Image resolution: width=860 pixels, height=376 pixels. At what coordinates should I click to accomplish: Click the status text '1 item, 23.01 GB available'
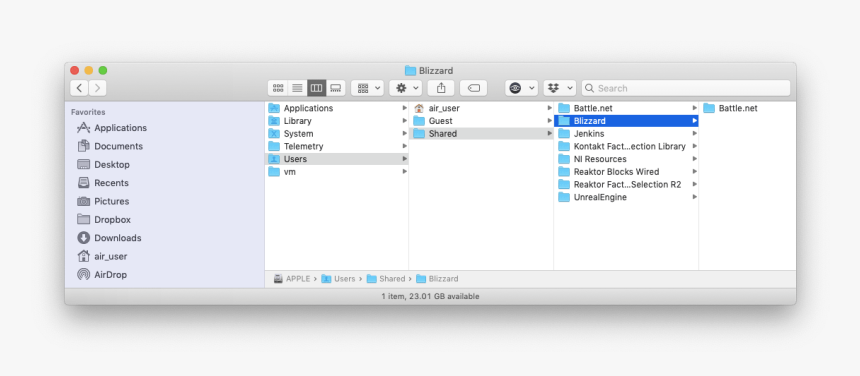(x=431, y=296)
